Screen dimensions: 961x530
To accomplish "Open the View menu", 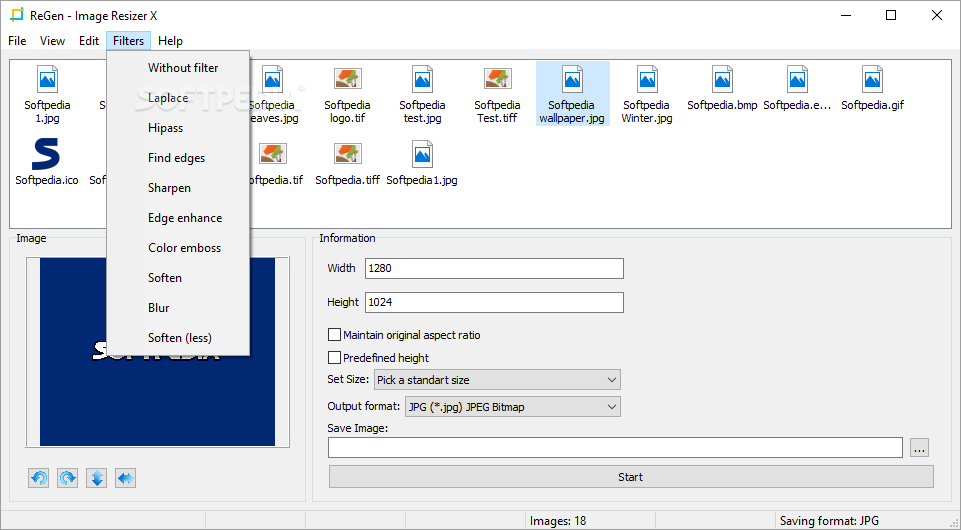I will 52,41.
